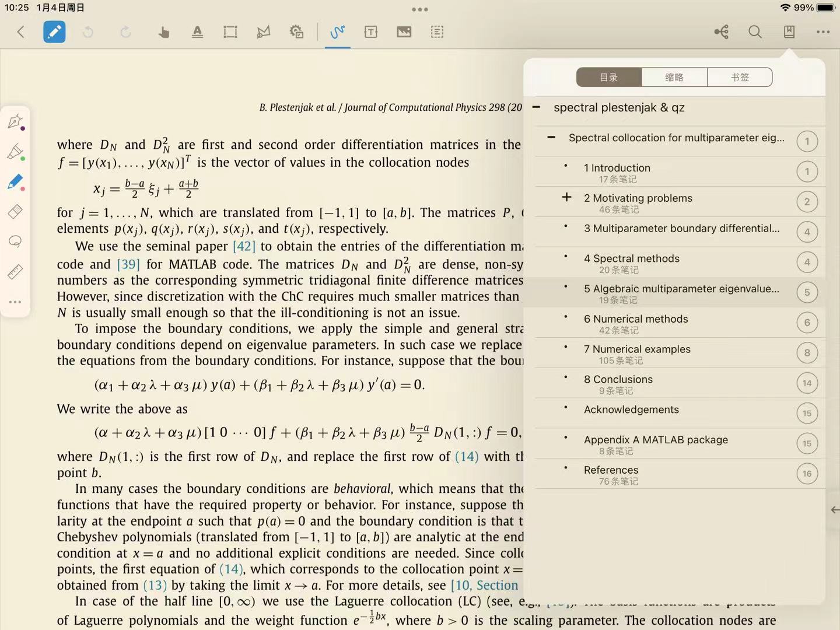
Task: Select the rectangle excerpt tool
Action: (x=230, y=32)
